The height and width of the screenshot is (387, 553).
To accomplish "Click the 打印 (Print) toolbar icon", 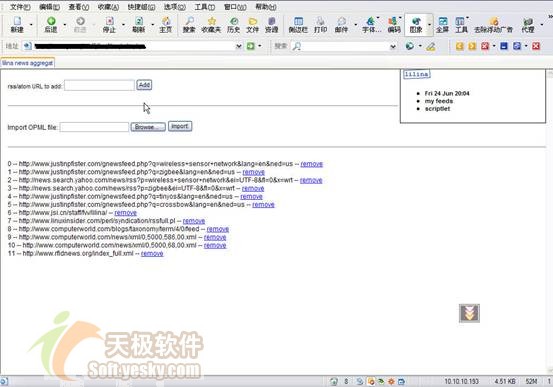I will tap(320, 24).
